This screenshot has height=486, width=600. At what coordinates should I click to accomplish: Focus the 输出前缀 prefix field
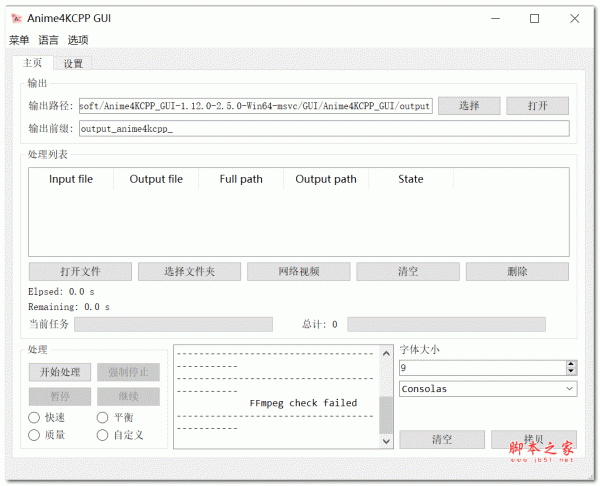coord(324,129)
